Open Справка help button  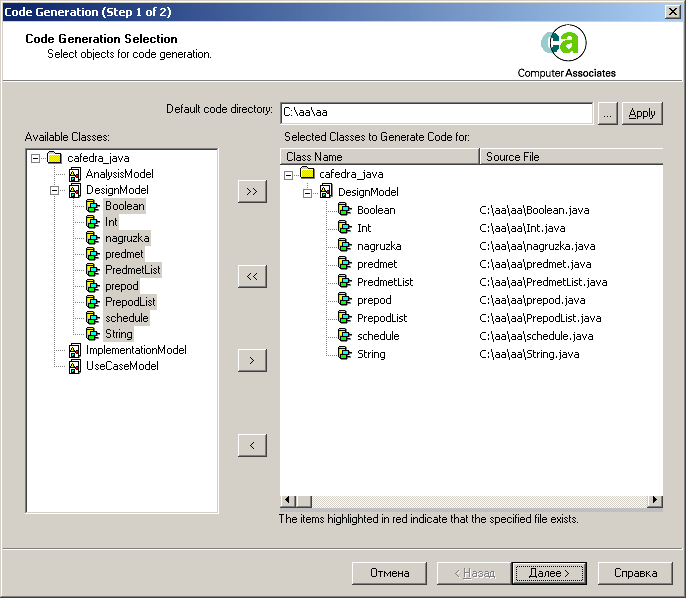635,573
